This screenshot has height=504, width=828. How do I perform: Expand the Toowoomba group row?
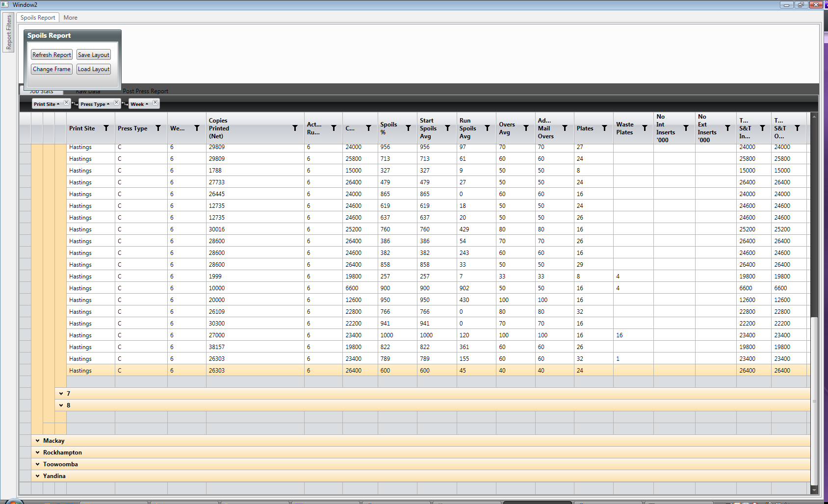point(37,464)
